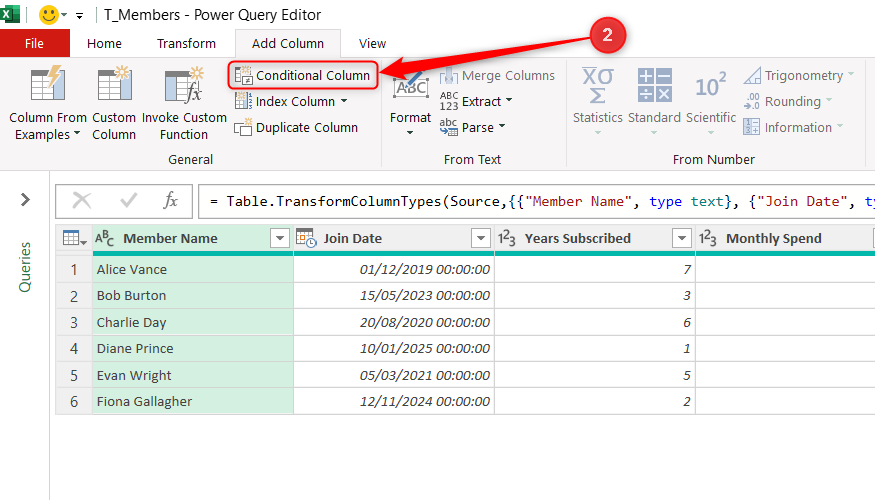
Task: Click the 05/03/2021 00:00:00 cell
Action: click(x=394, y=376)
